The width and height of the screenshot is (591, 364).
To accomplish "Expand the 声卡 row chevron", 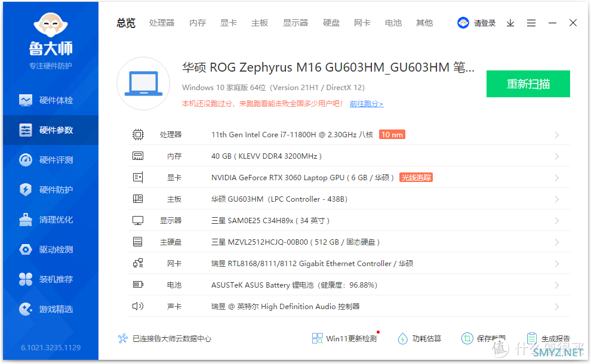I will 557,307.
